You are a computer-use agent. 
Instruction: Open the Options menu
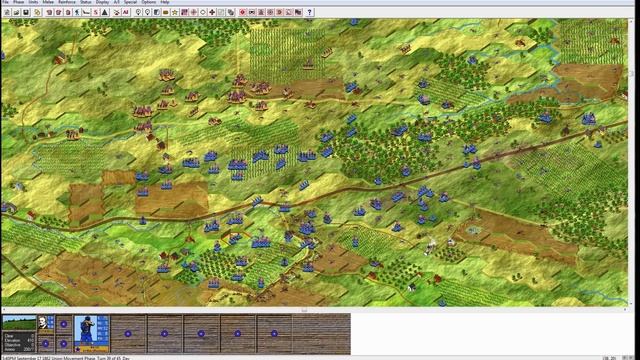(x=149, y=2)
